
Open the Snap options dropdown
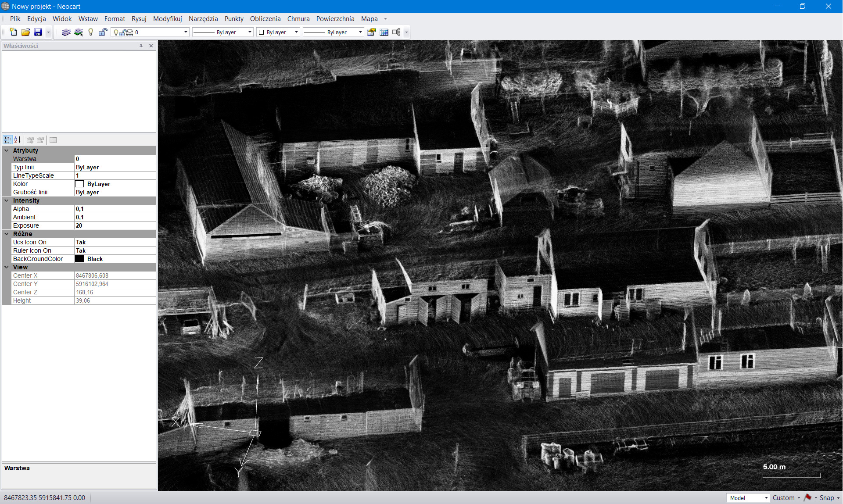(x=829, y=498)
